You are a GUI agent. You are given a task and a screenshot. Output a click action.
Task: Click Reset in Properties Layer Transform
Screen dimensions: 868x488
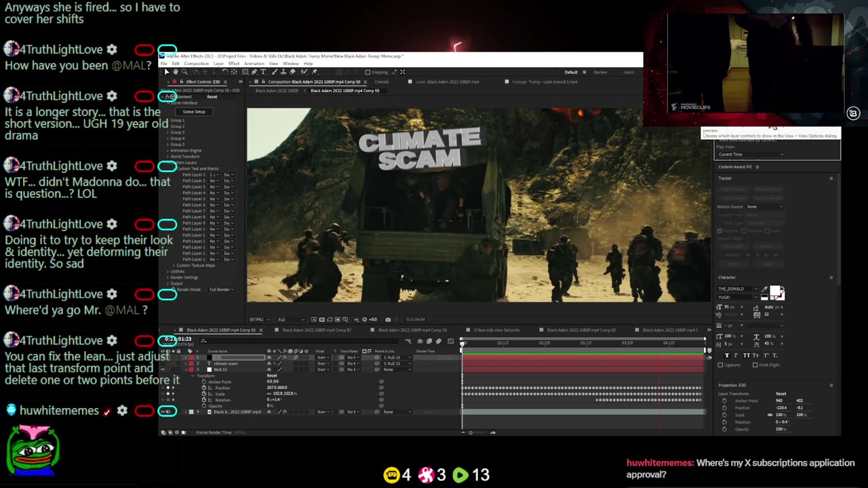pyautogui.click(x=781, y=394)
